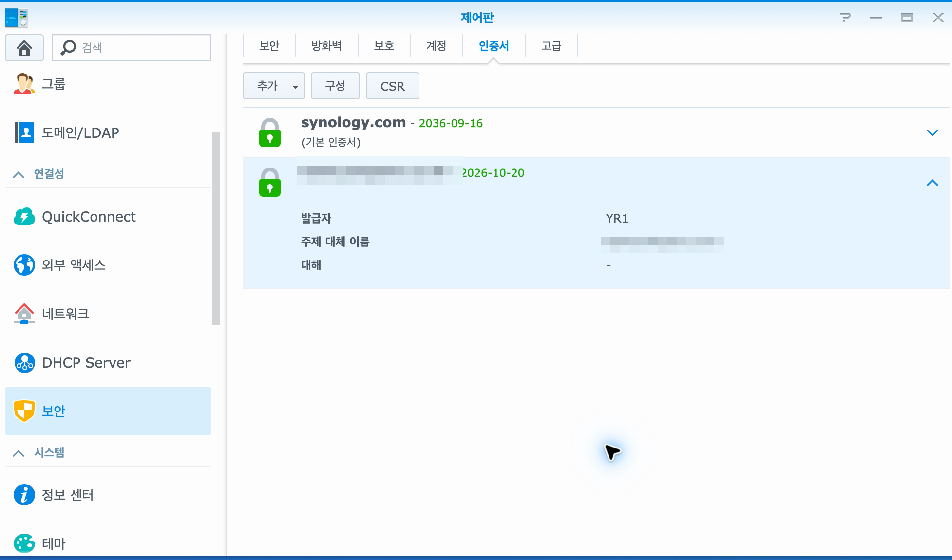Screen dimensions: 952x560
Task: Select 정보 센터 label in sidebar
Action: 68,495
